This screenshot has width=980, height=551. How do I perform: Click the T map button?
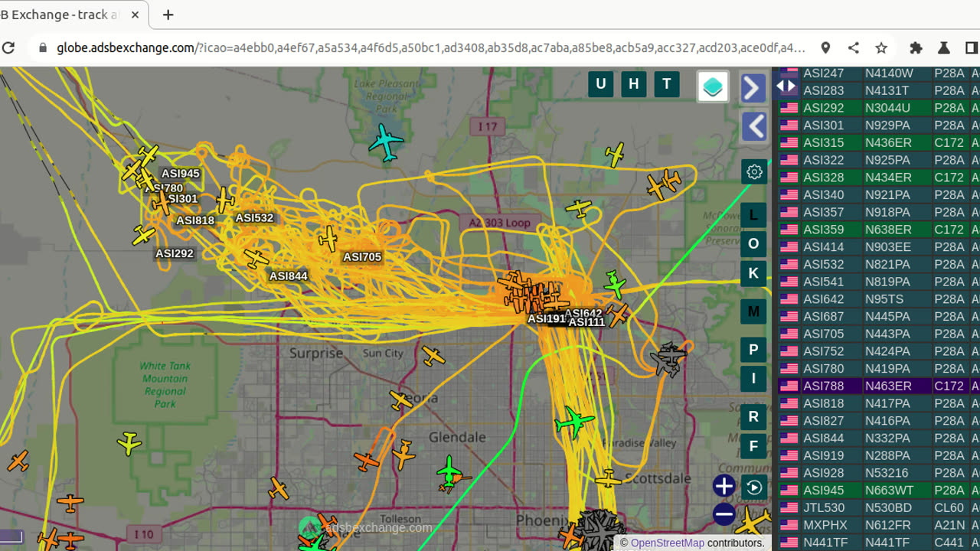coord(667,84)
